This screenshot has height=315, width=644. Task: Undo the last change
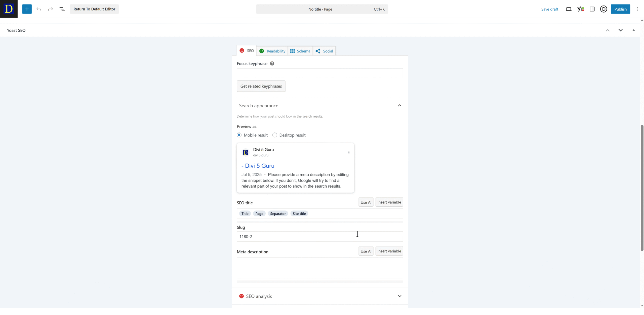tap(39, 9)
